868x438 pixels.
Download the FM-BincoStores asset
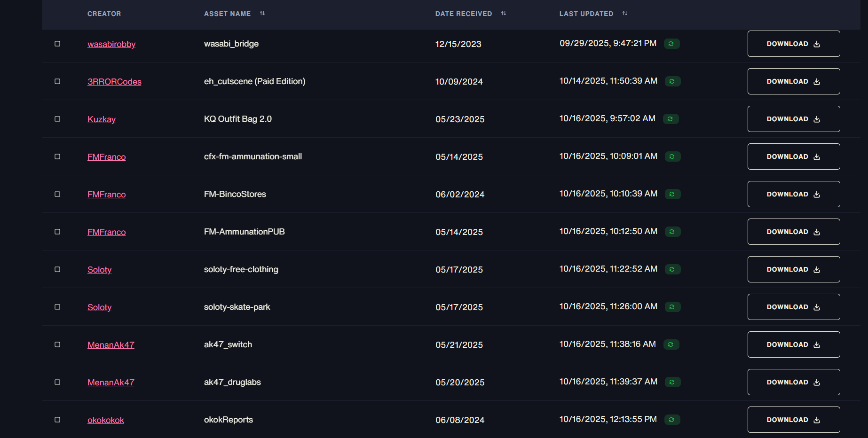point(794,194)
